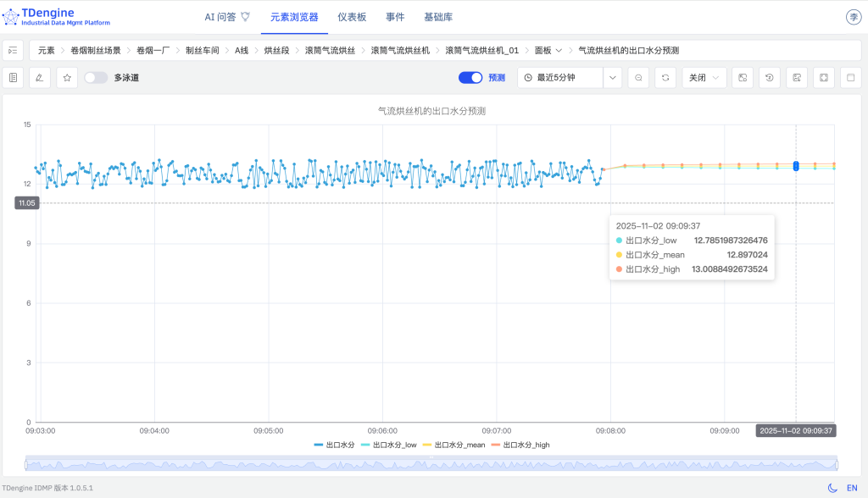Image resolution: width=868 pixels, height=498 pixels.
Task: Switch to the 仪表板 tab
Action: [352, 16]
